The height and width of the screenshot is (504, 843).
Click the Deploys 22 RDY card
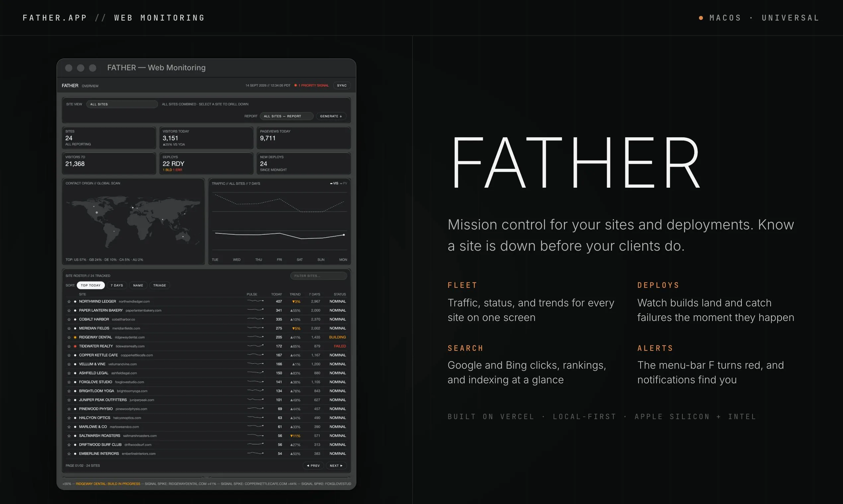[x=206, y=163]
